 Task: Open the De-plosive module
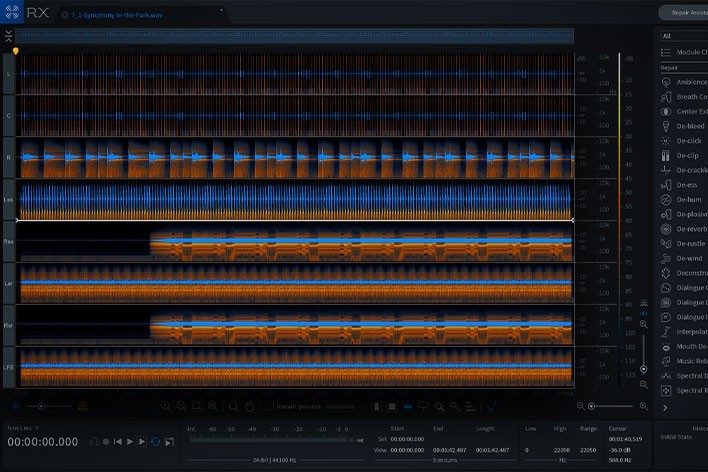tap(685, 214)
